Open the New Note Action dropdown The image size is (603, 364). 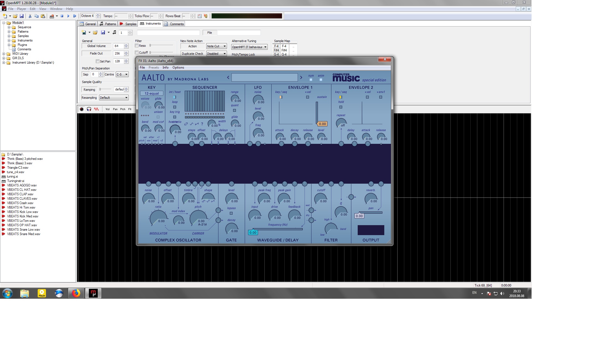pos(217,46)
